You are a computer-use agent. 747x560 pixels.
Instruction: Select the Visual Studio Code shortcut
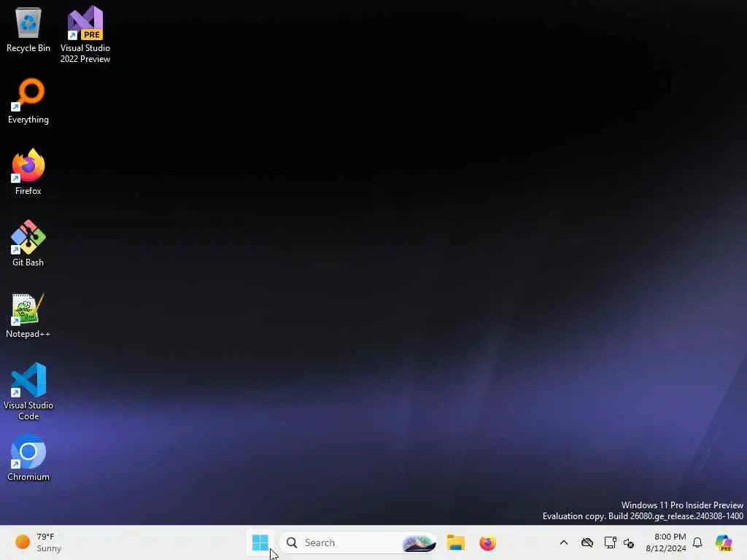(28, 392)
